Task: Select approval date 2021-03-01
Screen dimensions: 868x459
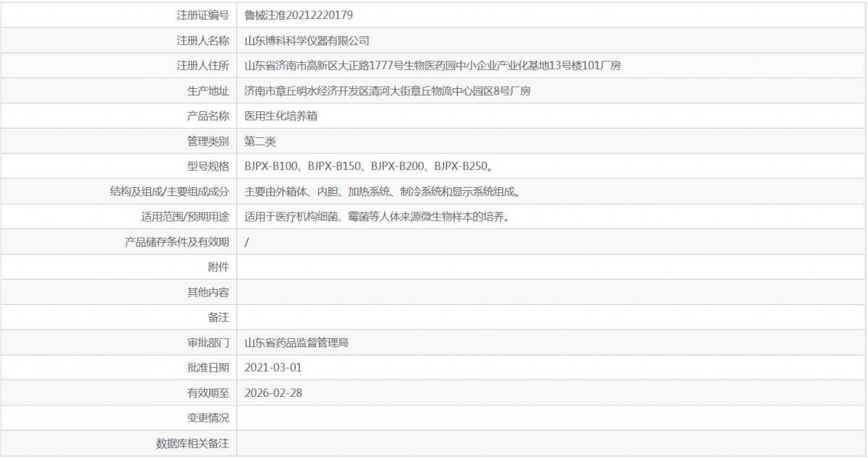Action: coord(273,368)
